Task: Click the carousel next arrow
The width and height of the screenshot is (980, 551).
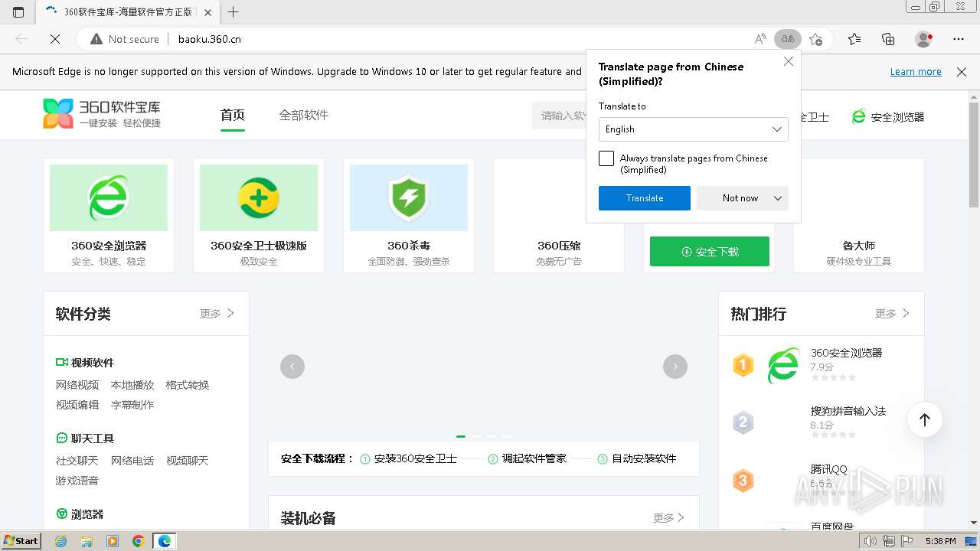Action: (675, 367)
